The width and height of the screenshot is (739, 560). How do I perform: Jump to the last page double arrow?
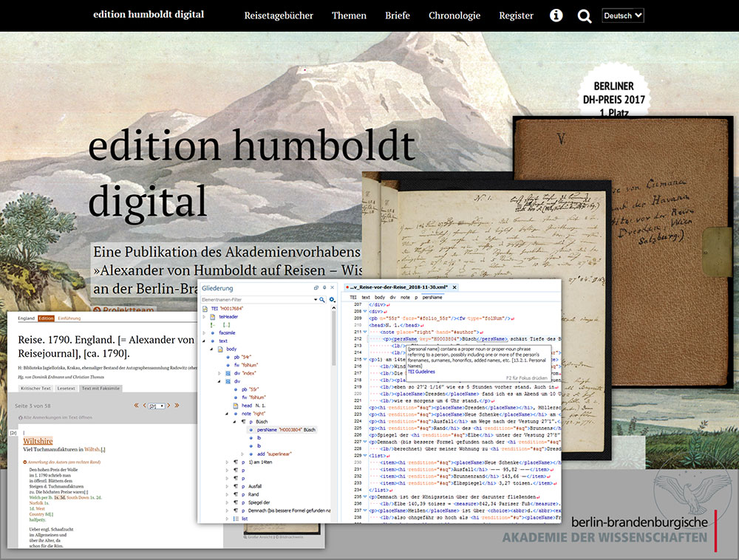177,405
